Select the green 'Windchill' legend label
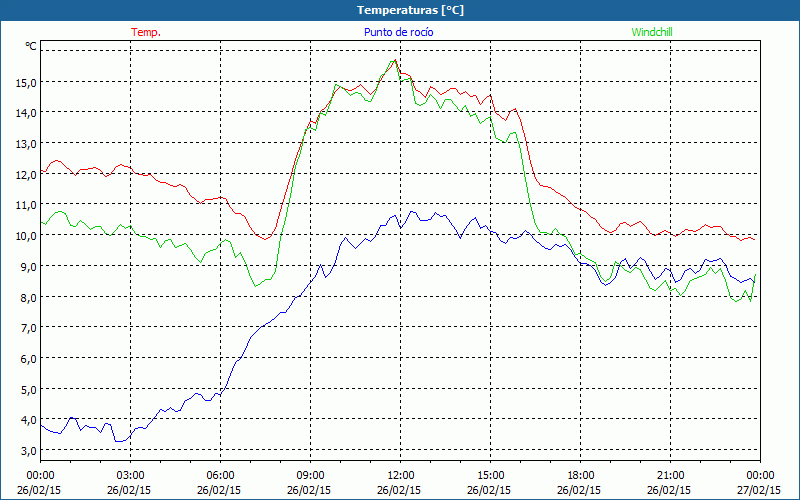The height and width of the screenshot is (500, 800). coord(652,32)
